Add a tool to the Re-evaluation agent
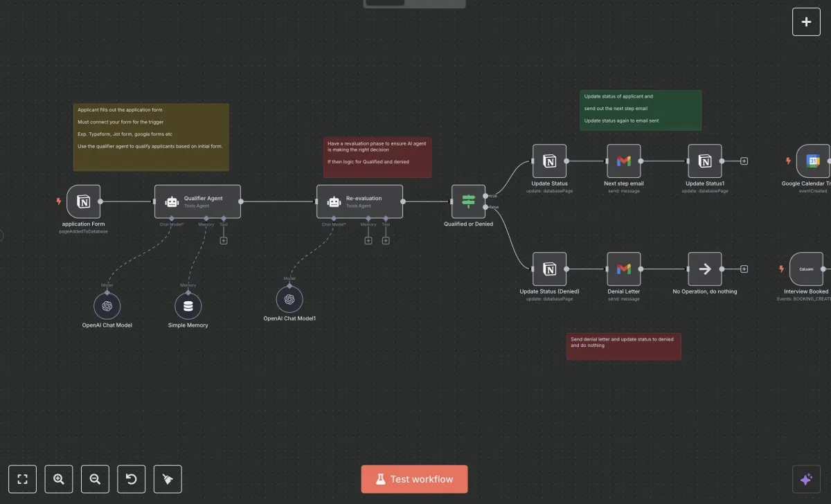The width and height of the screenshot is (831, 504). (x=386, y=240)
